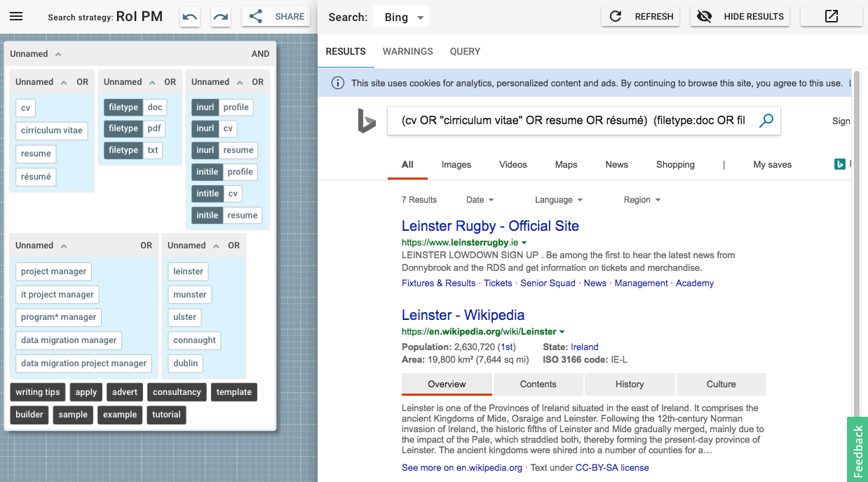Refresh the search results
The height and width of the screenshot is (482, 868).
point(641,16)
